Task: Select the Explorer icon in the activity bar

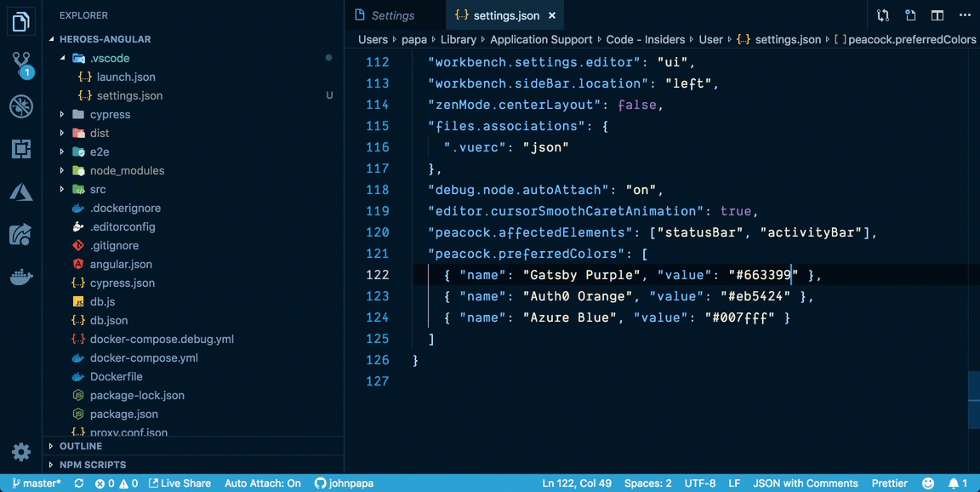Action: 20,21
